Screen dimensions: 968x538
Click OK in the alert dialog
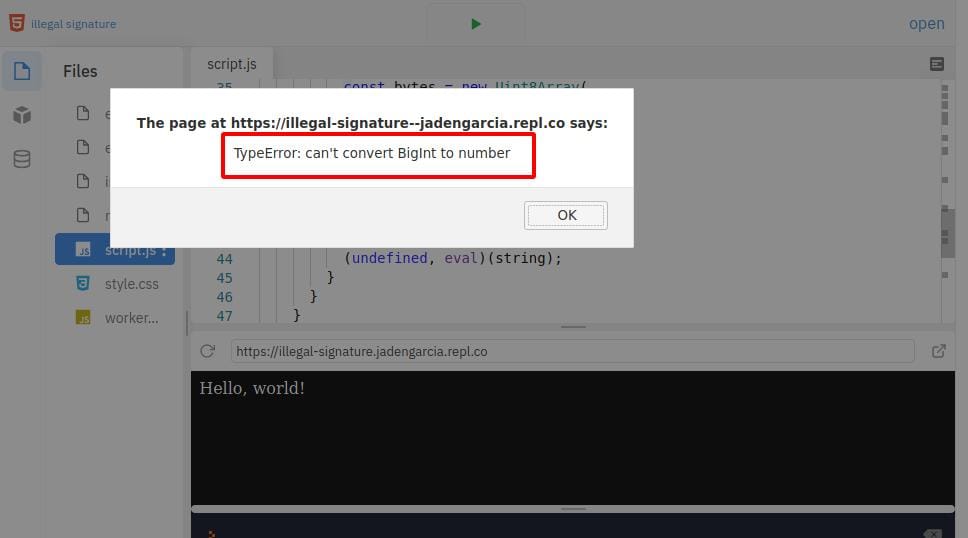(565, 215)
